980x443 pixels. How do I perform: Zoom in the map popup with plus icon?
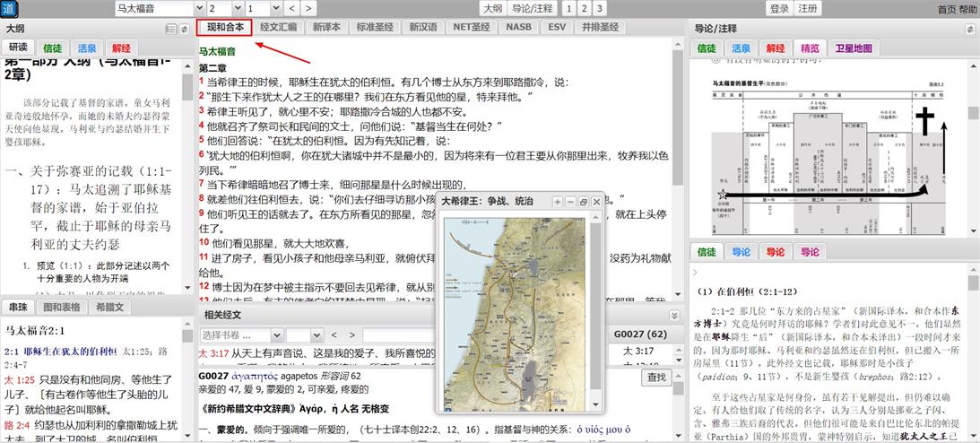tap(557, 203)
